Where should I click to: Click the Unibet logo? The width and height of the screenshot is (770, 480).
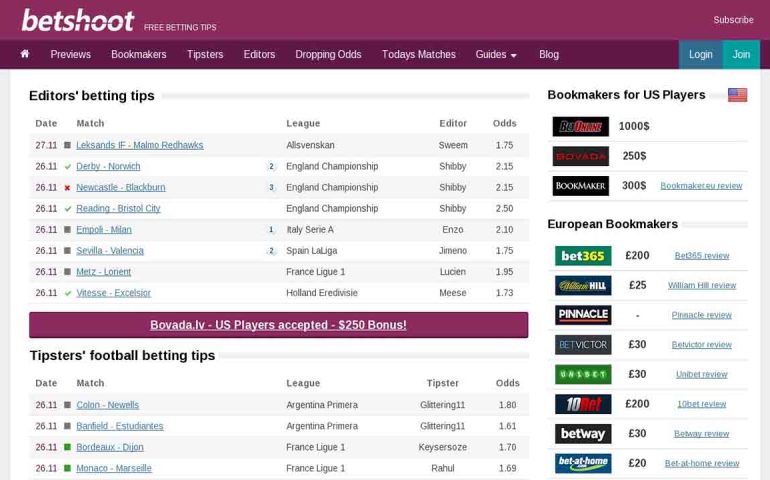coord(583,374)
